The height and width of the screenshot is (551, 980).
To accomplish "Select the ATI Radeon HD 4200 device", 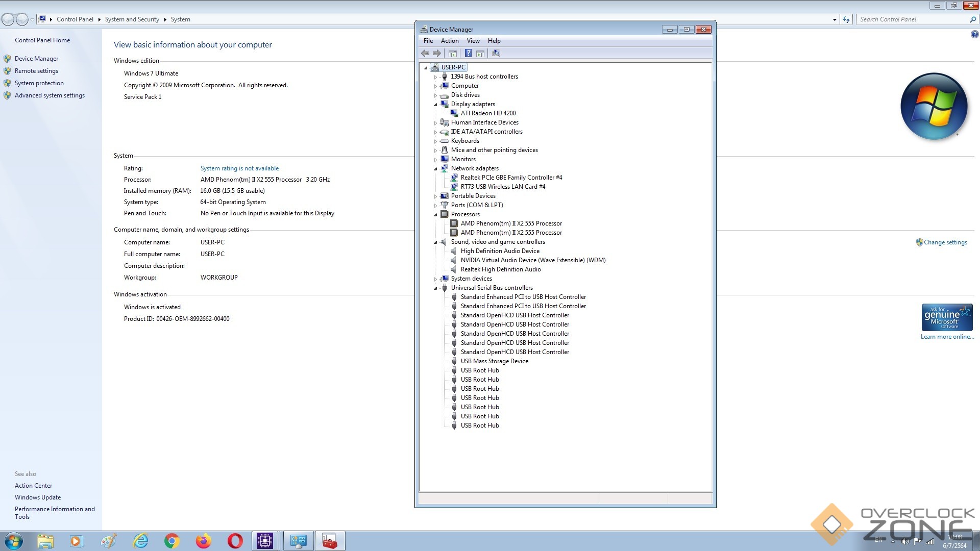I will coord(488,113).
